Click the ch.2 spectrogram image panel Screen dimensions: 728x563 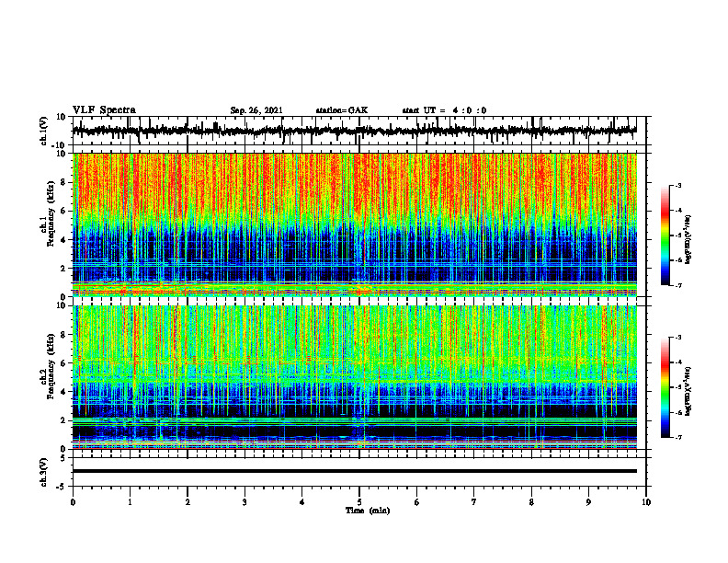pos(354,377)
